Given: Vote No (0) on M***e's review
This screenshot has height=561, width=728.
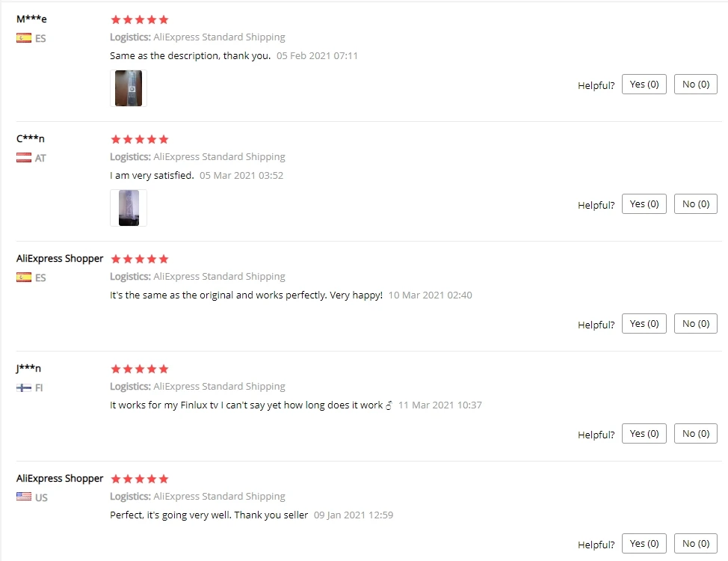Looking at the screenshot, I should (696, 84).
